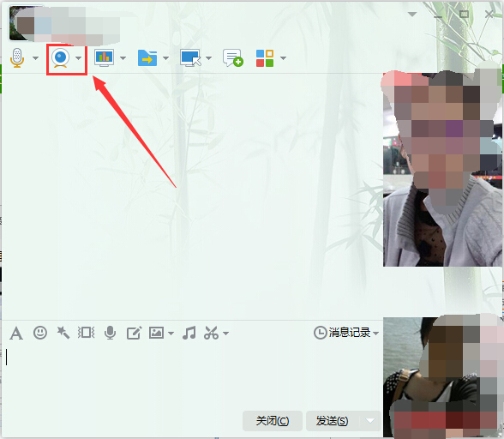Start a video call with webcam icon
Image resolution: width=504 pixels, height=439 pixels.
(61, 58)
